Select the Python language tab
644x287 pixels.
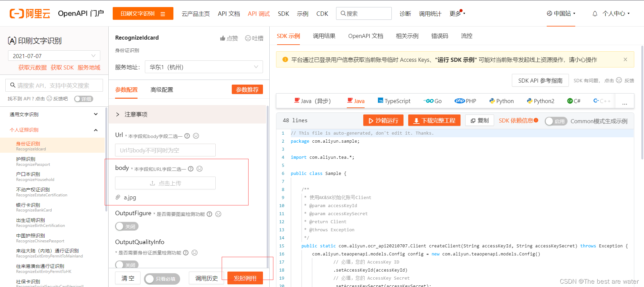[x=501, y=101]
